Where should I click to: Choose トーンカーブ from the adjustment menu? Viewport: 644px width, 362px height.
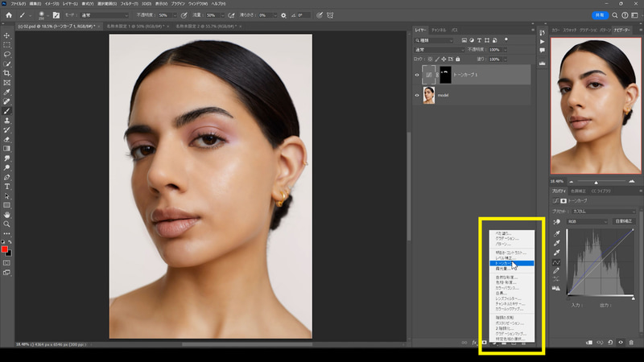click(x=503, y=263)
